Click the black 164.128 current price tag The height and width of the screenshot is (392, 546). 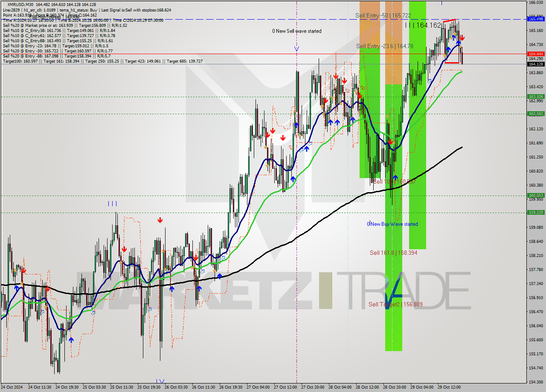[536, 64]
